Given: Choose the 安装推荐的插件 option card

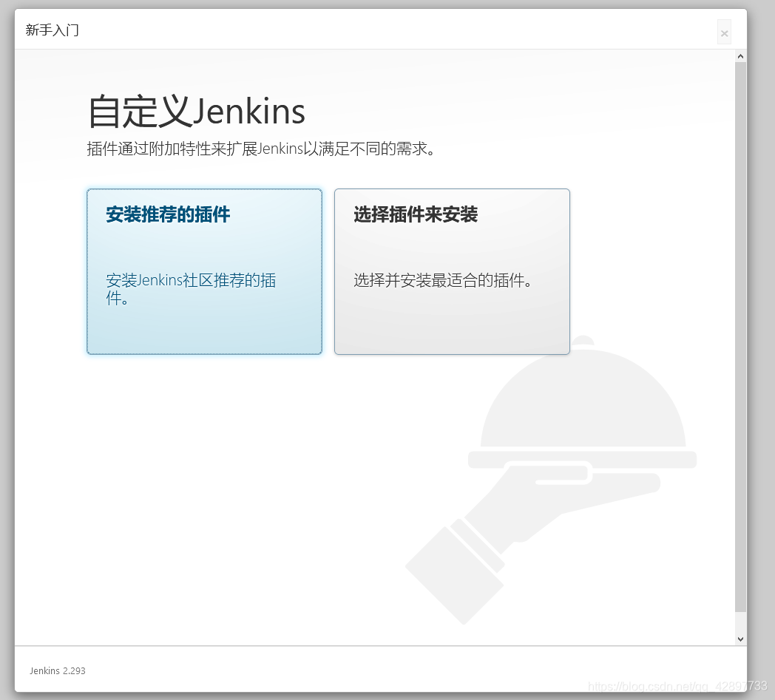Looking at the screenshot, I should [x=204, y=271].
